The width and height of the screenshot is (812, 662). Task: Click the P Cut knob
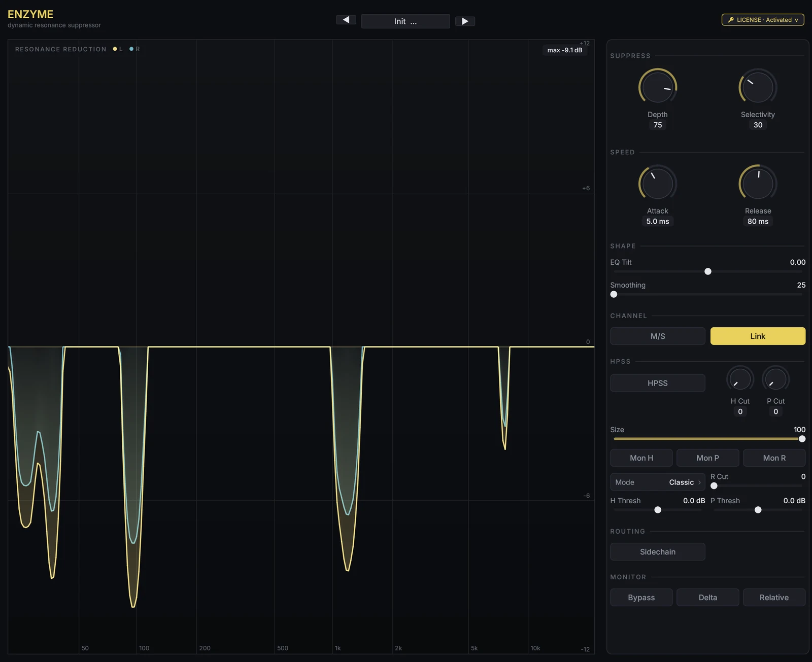click(x=775, y=379)
